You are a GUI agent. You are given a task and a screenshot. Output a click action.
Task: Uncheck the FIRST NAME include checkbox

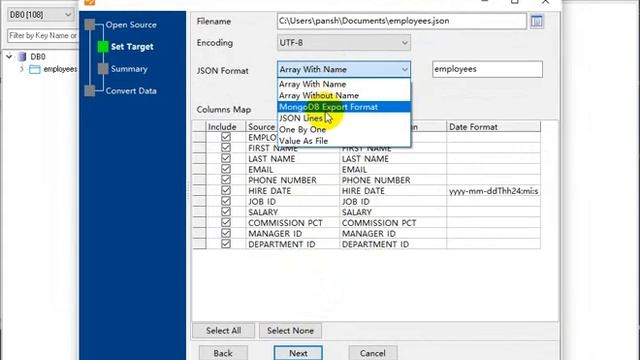pos(226,147)
